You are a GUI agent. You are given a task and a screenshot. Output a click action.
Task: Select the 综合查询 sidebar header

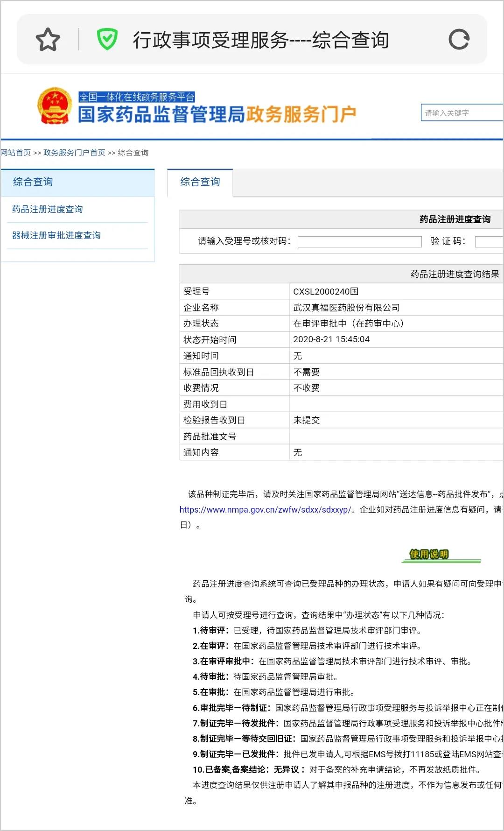(33, 182)
